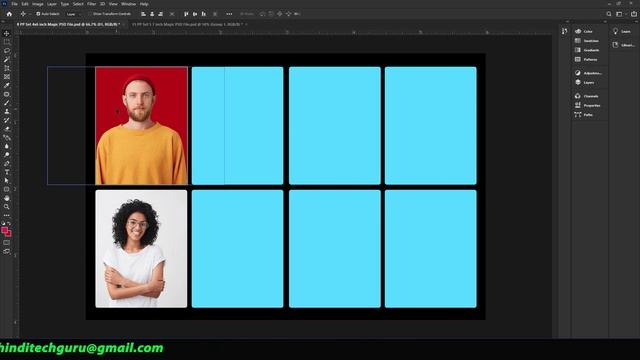The image size is (640, 360).
Task: Select the Move tool
Action: [7, 33]
